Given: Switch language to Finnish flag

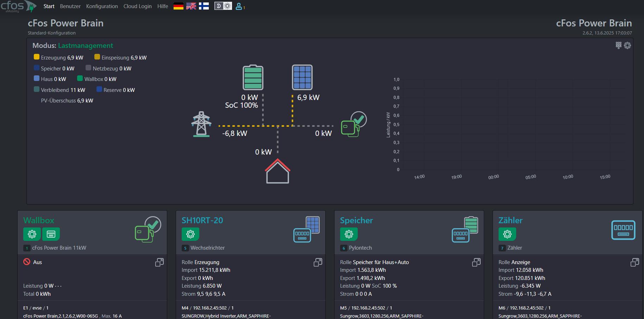Looking at the screenshot, I should coord(204,6).
